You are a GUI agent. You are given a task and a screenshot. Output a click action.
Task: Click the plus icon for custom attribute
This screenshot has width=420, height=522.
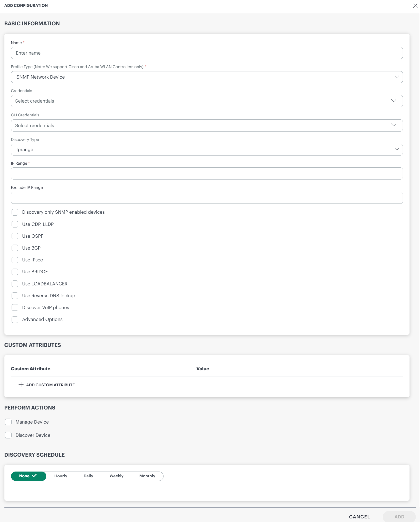point(21,384)
